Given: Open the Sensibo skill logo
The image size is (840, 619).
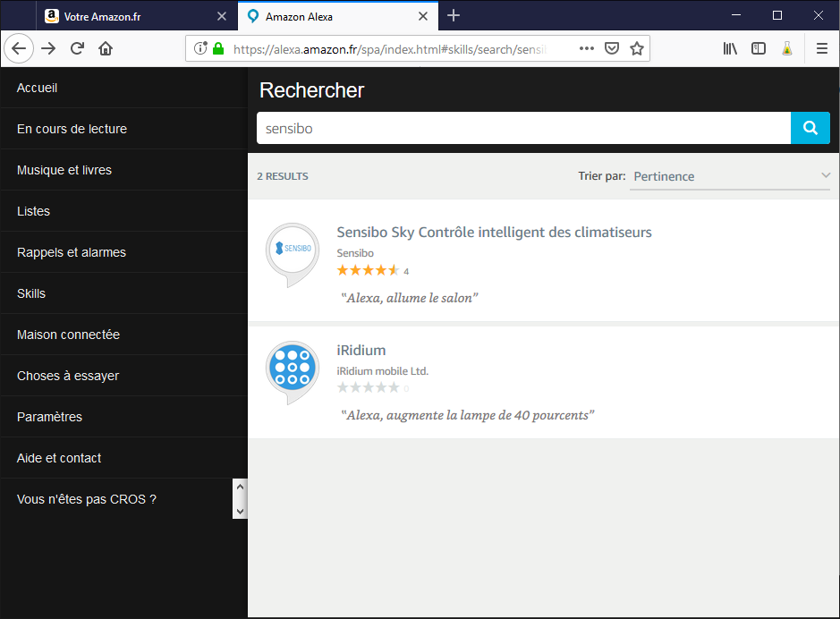Looking at the screenshot, I should click(293, 255).
